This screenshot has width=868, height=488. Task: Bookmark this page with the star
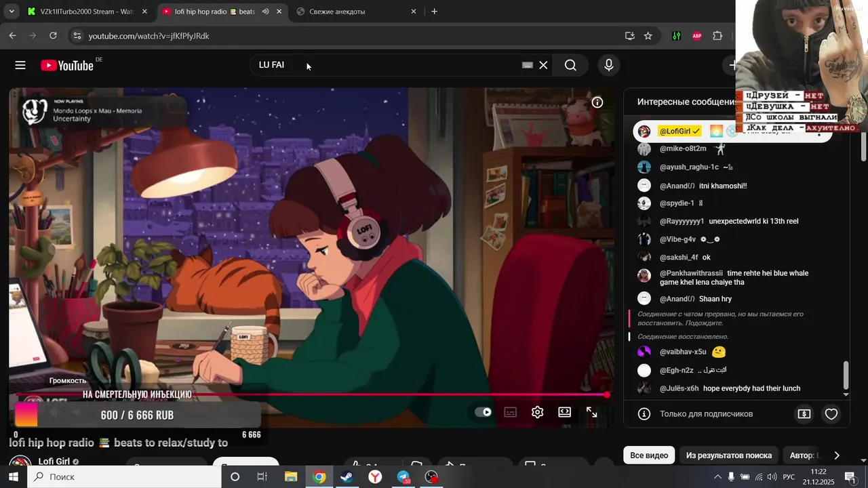click(x=648, y=36)
